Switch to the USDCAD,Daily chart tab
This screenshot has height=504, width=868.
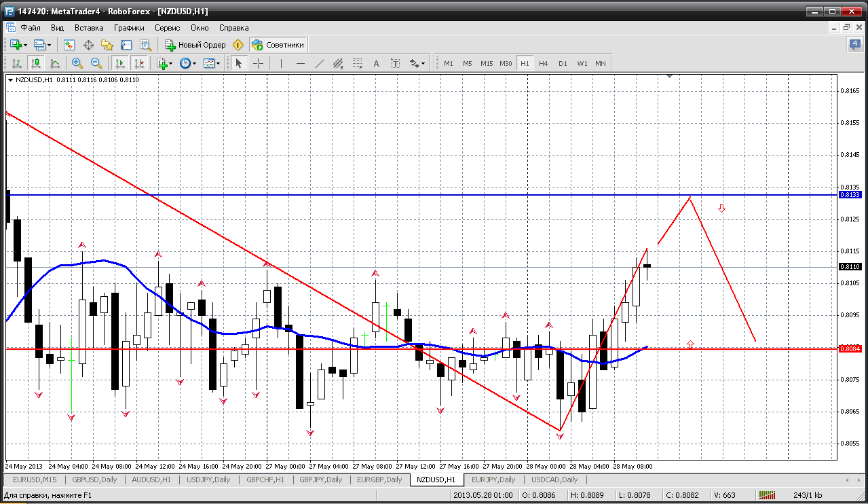click(x=554, y=480)
